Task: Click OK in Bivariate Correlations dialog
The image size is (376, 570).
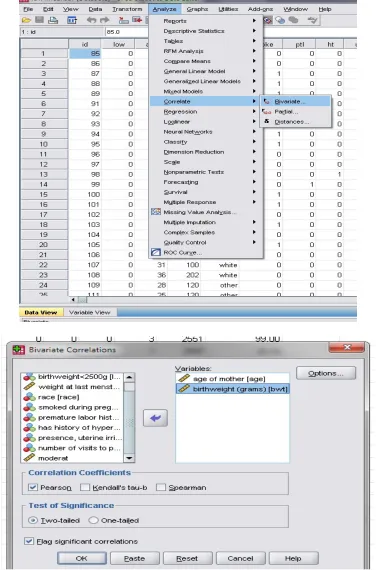Action: (x=81, y=558)
